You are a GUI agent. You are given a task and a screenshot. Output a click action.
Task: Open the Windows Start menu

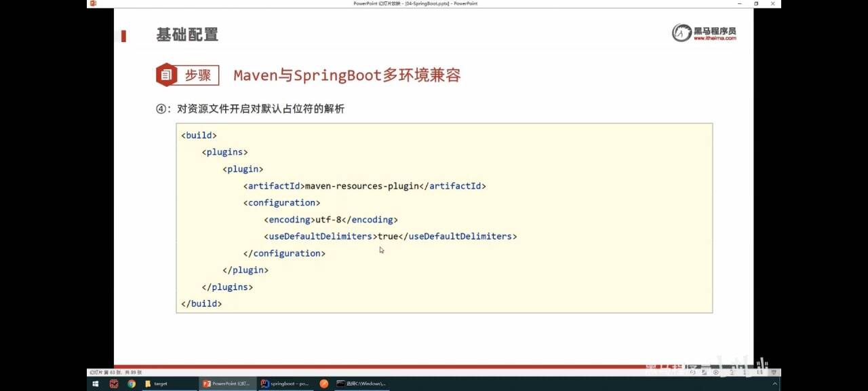tap(95, 384)
